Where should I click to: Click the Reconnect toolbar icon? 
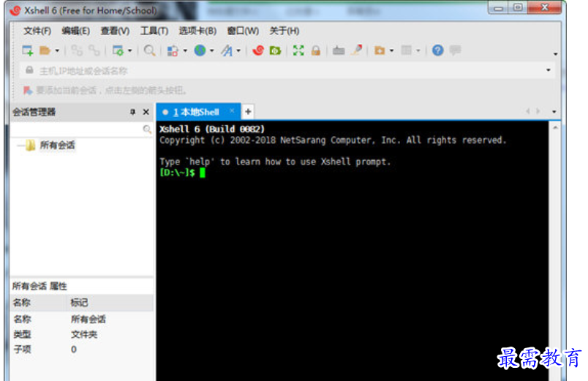(x=94, y=50)
